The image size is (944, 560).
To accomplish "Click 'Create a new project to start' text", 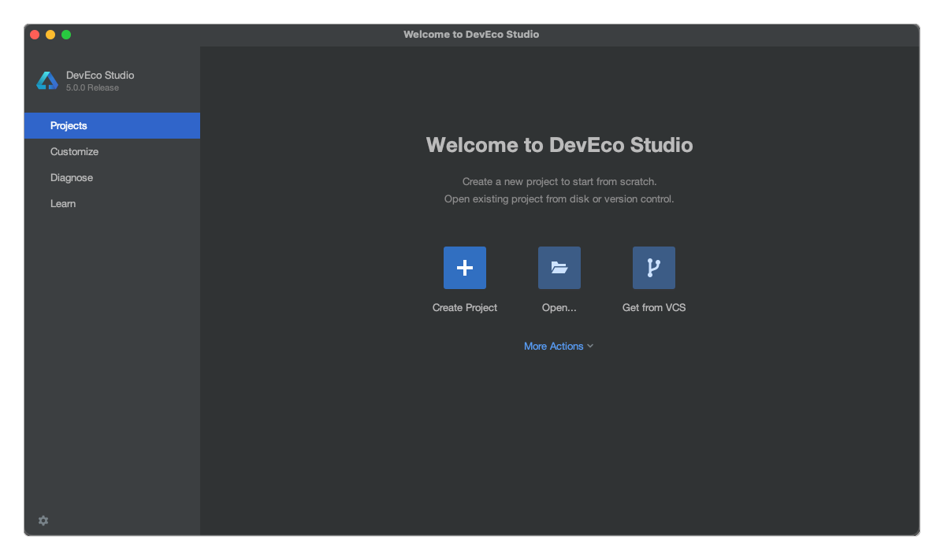I will coord(559,182).
